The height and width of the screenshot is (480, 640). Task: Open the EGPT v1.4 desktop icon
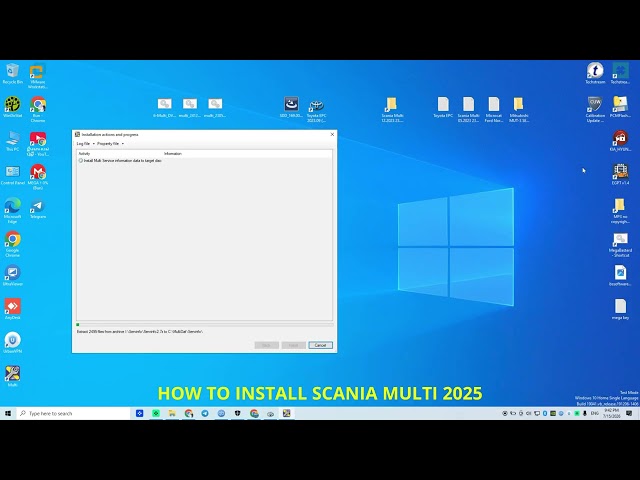[x=620, y=175]
